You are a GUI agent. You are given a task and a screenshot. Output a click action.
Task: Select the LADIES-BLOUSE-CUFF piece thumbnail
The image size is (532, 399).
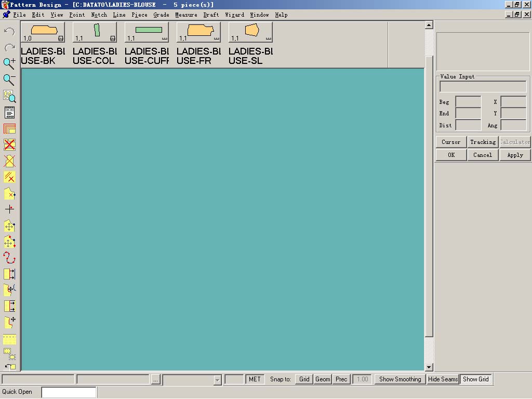click(x=147, y=32)
